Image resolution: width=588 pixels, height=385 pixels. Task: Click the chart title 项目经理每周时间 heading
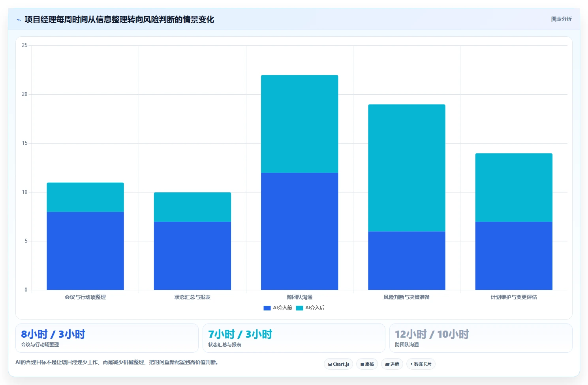click(x=119, y=19)
